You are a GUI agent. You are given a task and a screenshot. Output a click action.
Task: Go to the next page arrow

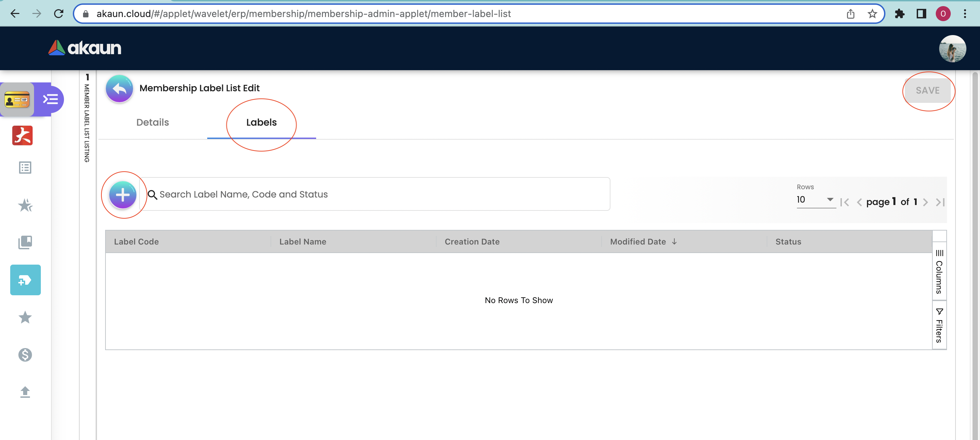[925, 202]
